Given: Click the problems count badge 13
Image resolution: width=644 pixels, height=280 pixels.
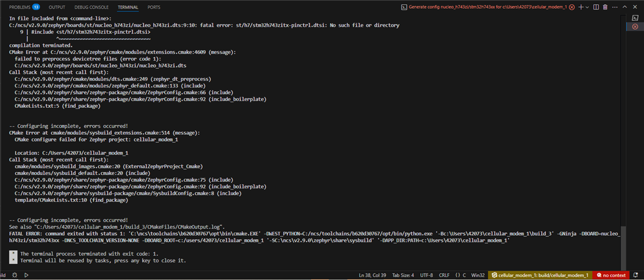Looking at the screenshot, I should tap(36, 7).
